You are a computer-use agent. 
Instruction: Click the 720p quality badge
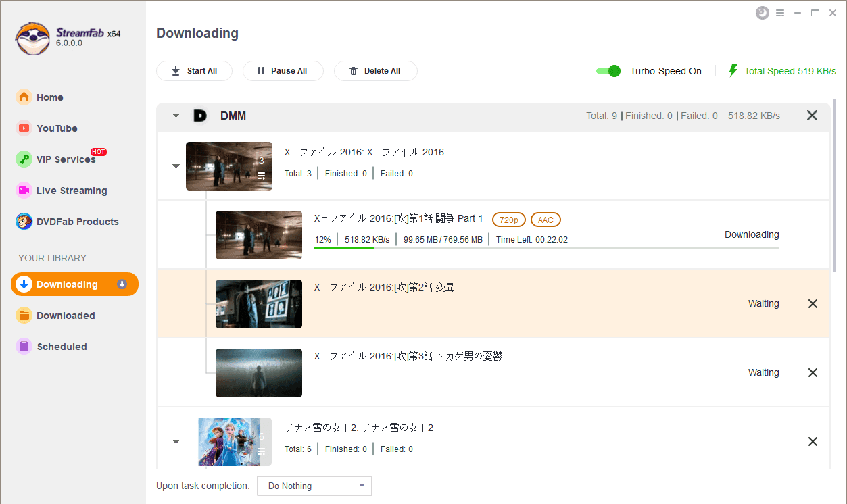coord(509,220)
